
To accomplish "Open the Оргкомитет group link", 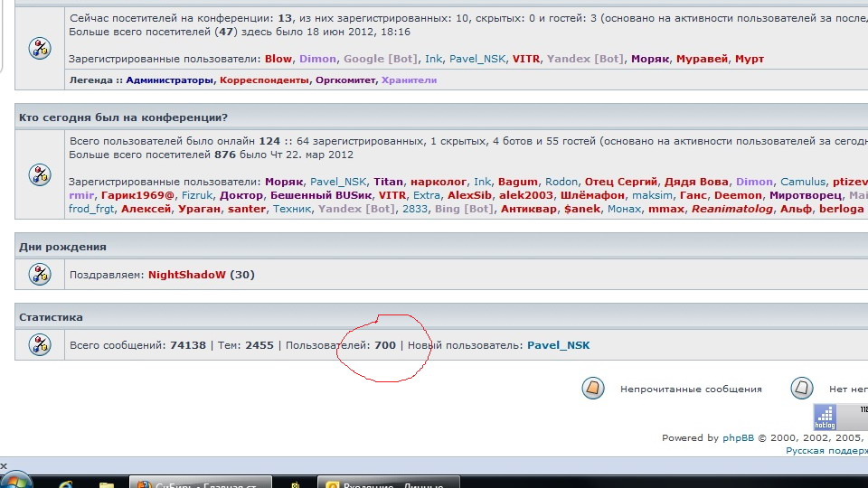I will coord(344,80).
